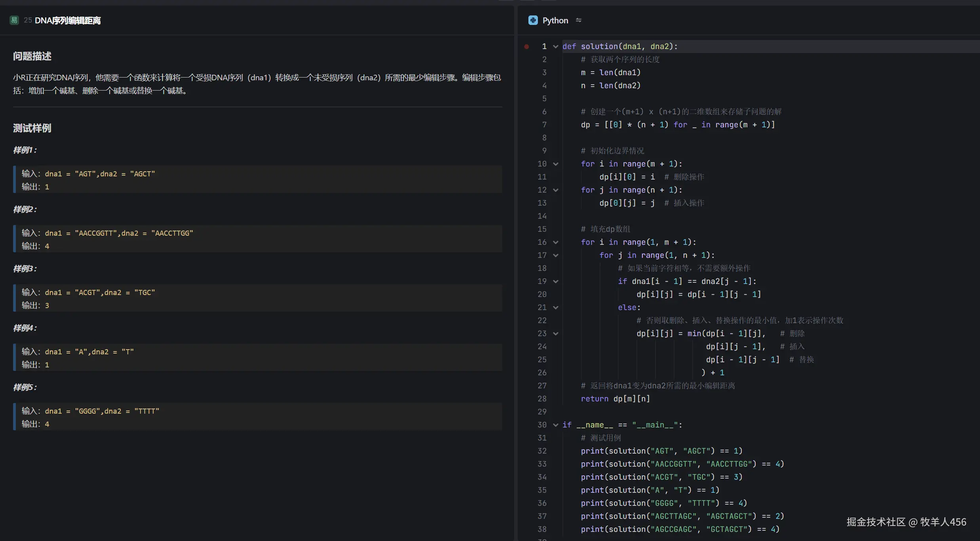Place cursor on the return dp[m][n] line
This screenshot has height=541, width=980.
click(x=615, y=399)
